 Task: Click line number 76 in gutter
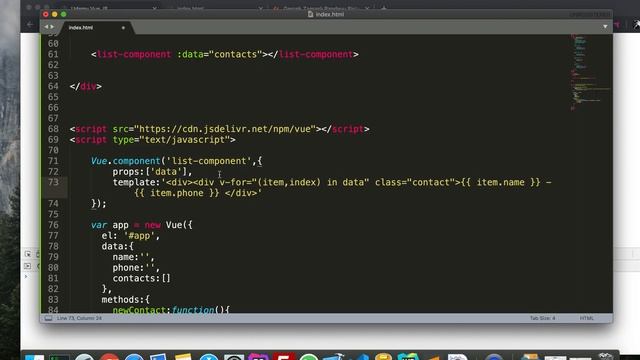point(53,225)
